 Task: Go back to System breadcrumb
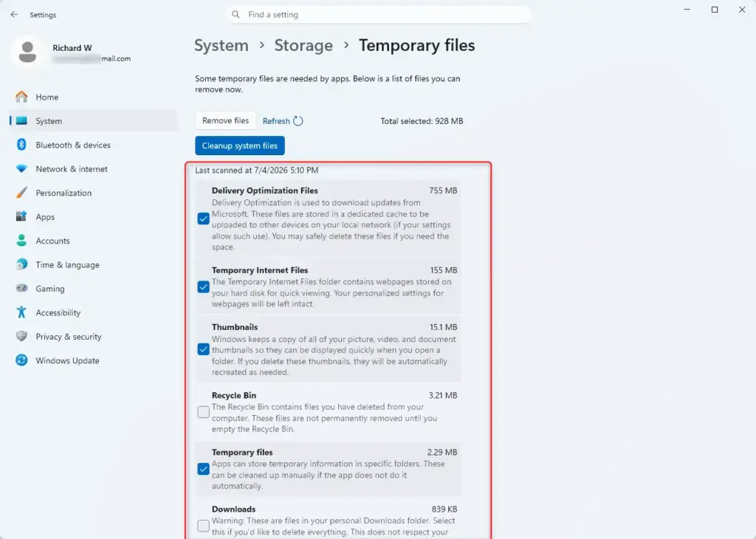point(221,45)
